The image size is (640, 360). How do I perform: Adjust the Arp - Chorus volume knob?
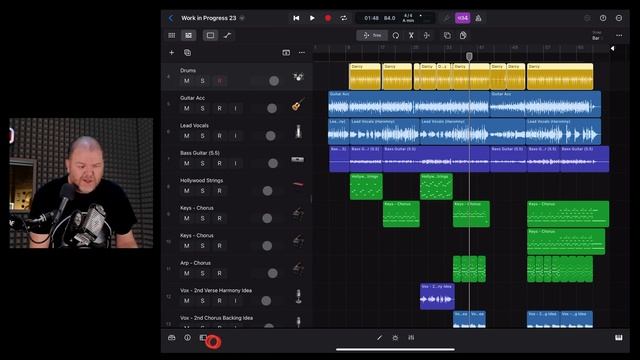pyautogui.click(x=273, y=273)
